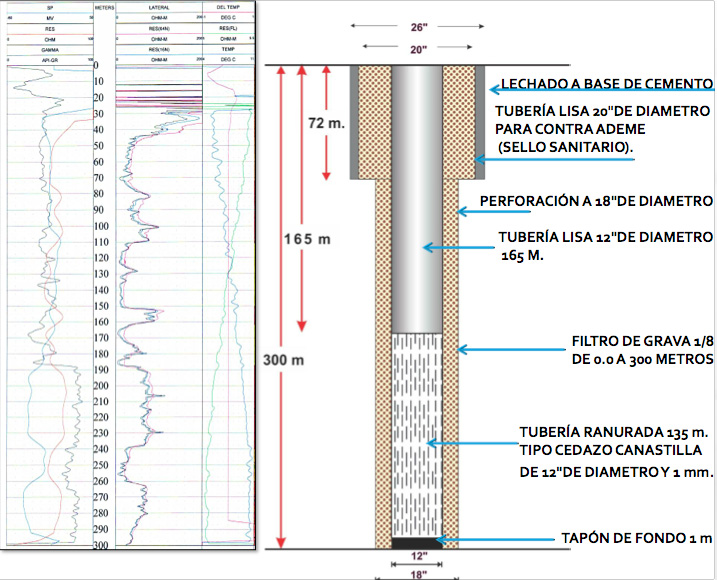Click the "SP" header in the log

pyautogui.click(x=50, y=8)
